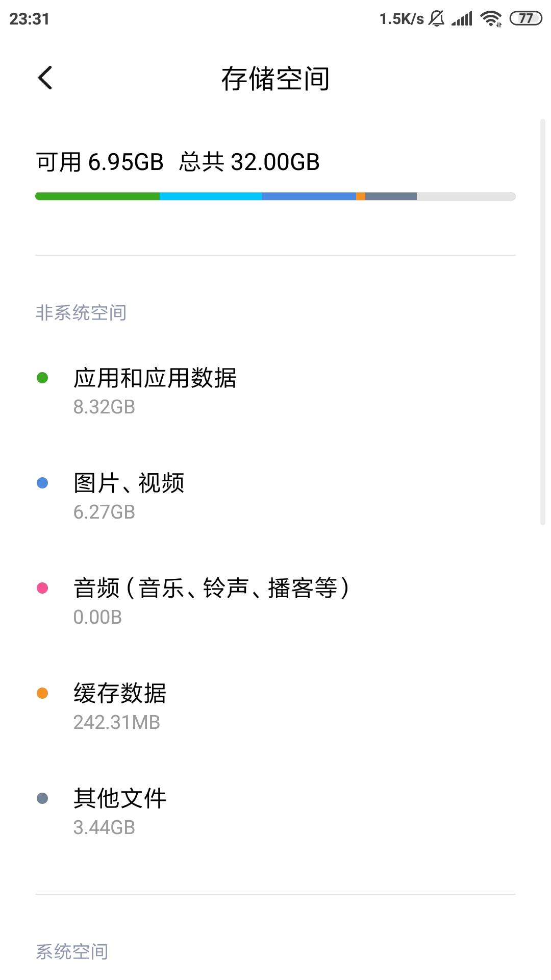Tap the Wi-Fi status icon

click(x=491, y=19)
